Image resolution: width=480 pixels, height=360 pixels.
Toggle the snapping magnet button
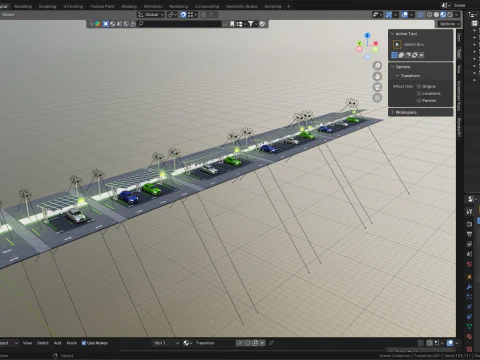point(183,15)
